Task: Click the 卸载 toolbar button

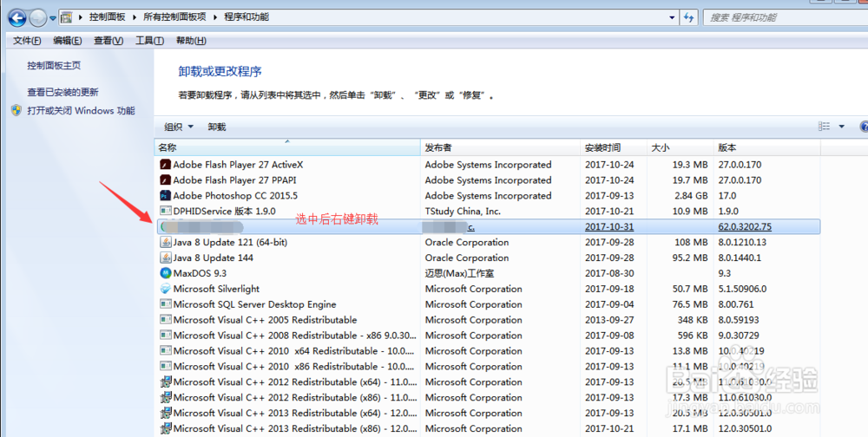Action: click(217, 127)
